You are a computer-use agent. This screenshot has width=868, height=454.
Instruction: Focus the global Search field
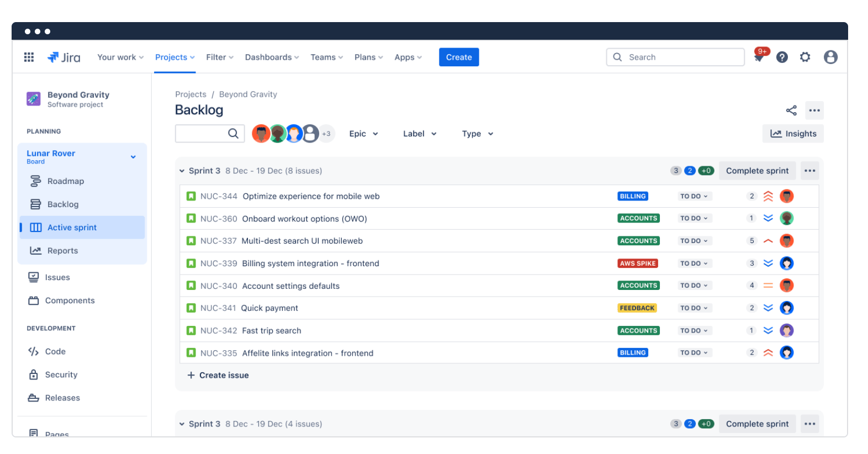pos(675,57)
